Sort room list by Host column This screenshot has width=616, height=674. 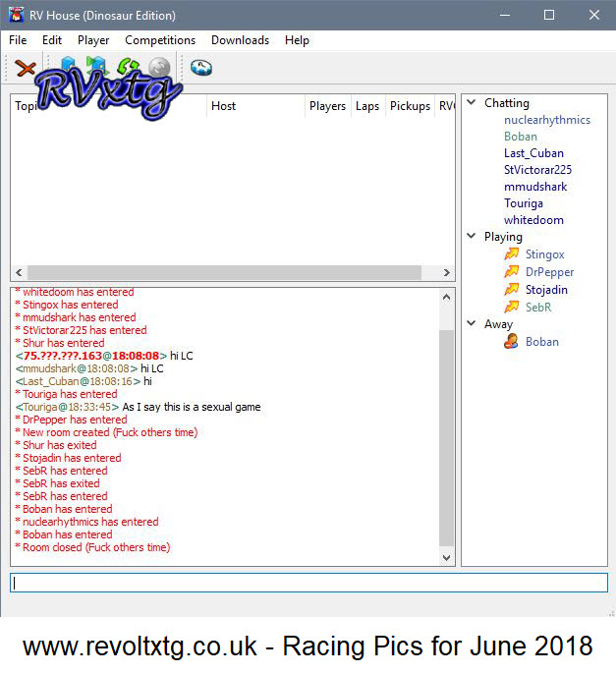pyautogui.click(x=255, y=106)
